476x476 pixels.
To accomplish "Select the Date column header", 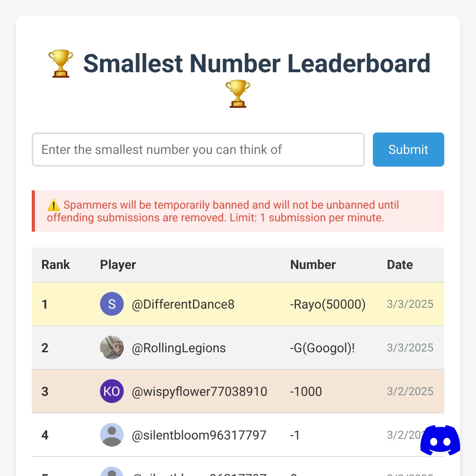I will pyautogui.click(x=400, y=265).
